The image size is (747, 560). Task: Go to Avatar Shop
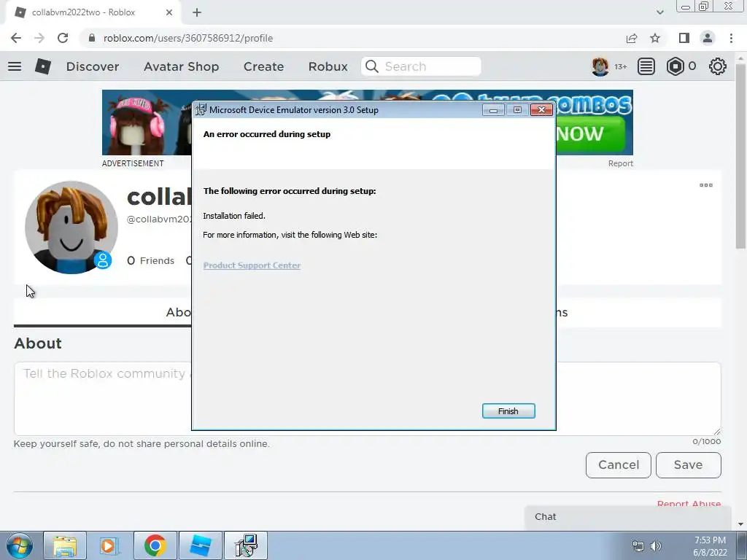pos(181,66)
